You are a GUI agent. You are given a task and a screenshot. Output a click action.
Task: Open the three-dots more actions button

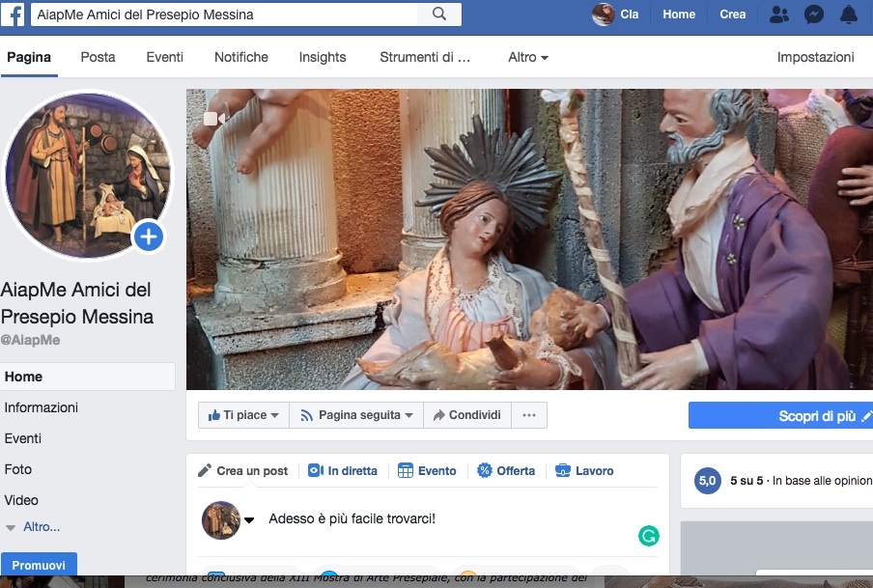pos(529,415)
